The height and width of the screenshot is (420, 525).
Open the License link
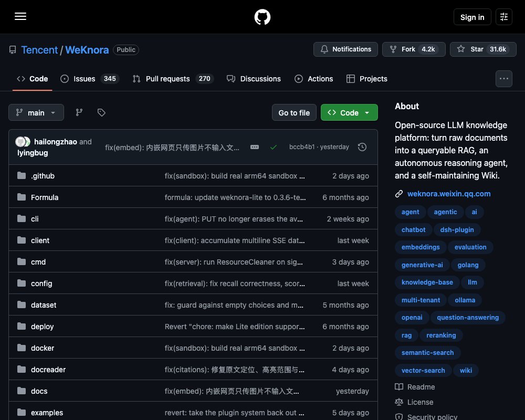coord(414,402)
